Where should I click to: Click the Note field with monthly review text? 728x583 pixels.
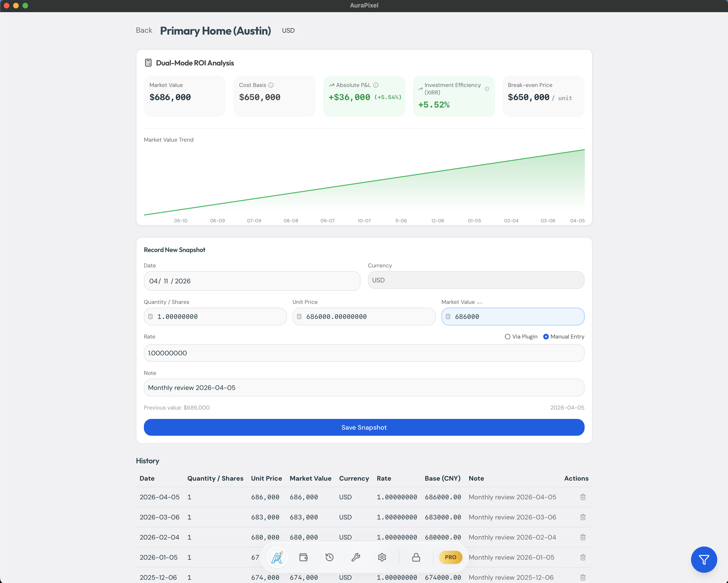pyautogui.click(x=364, y=387)
